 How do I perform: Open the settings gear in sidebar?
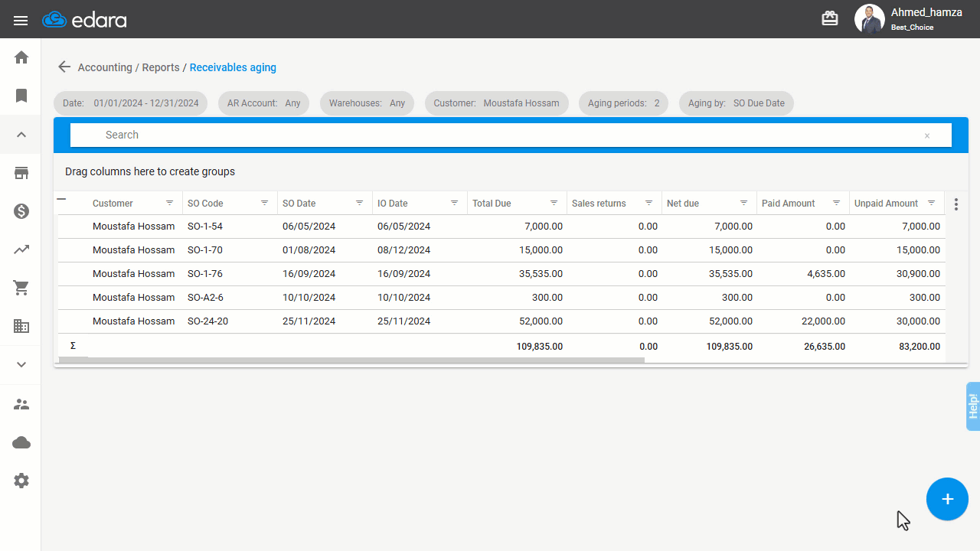[x=21, y=481]
